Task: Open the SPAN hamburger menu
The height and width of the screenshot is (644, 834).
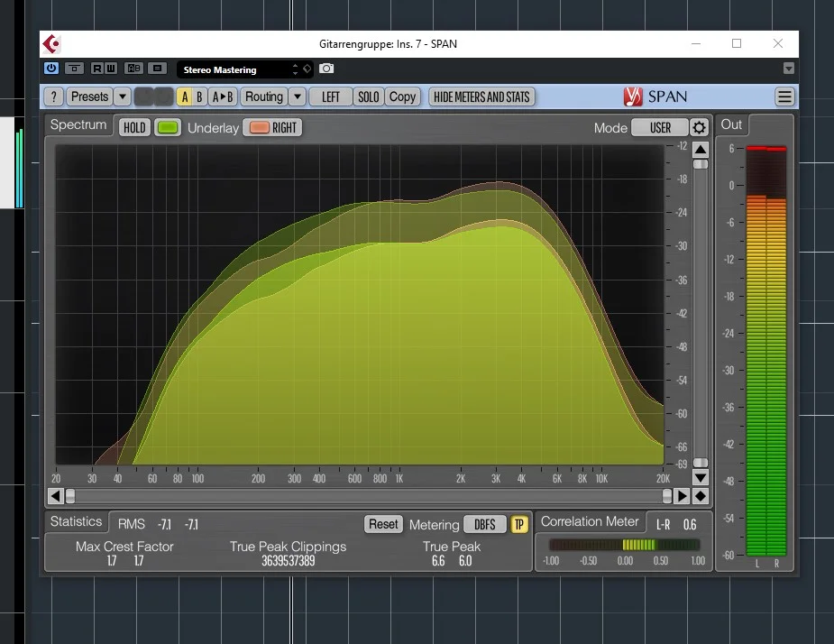Action: point(784,97)
